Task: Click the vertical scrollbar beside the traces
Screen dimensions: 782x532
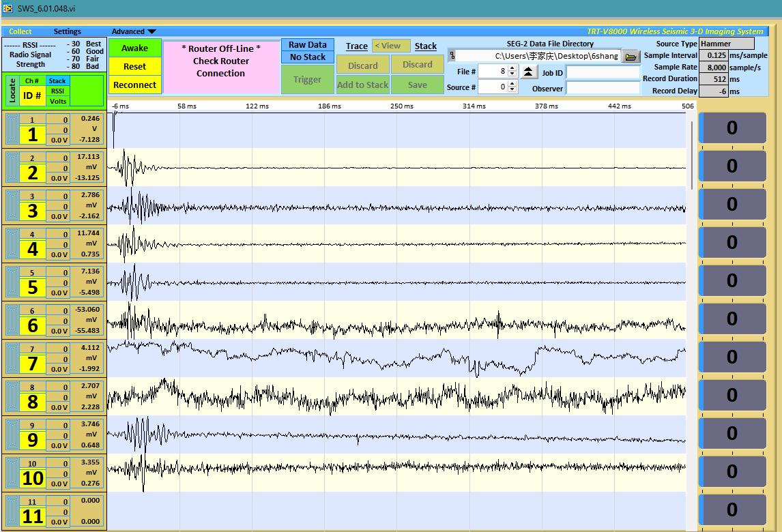Action: pyautogui.click(x=692, y=157)
